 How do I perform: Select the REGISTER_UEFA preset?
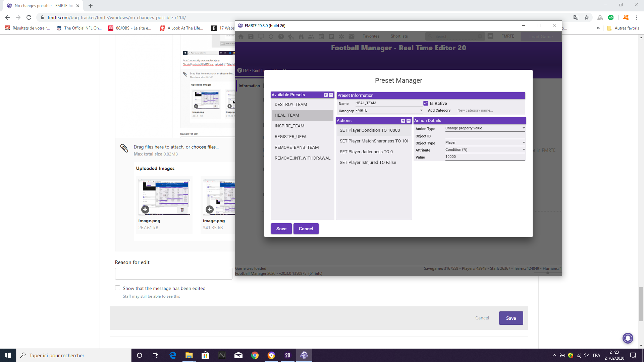coord(303,137)
